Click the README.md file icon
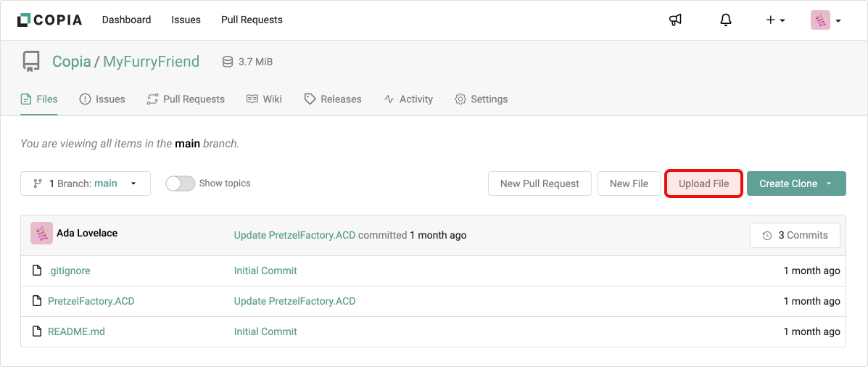Image resolution: width=868 pixels, height=367 pixels. [37, 331]
